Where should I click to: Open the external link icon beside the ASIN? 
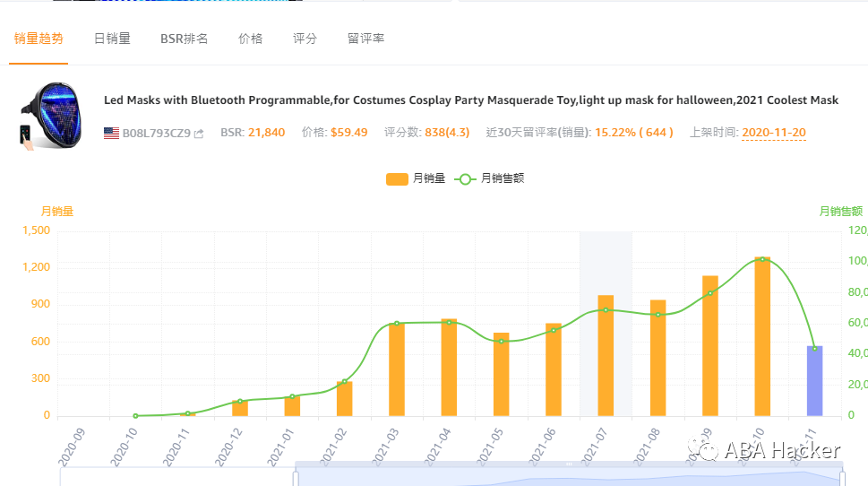pos(199,134)
